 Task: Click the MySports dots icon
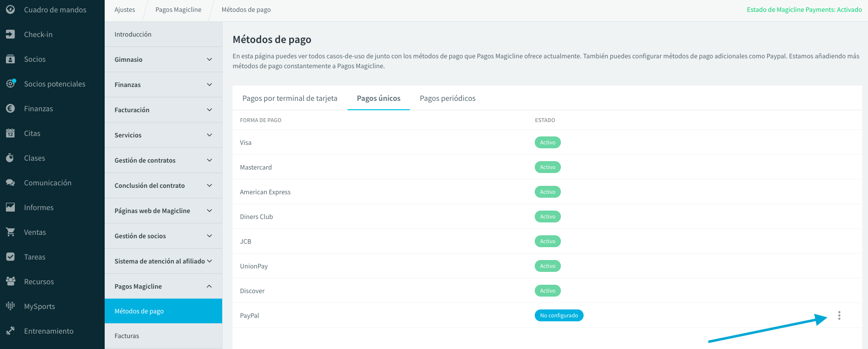[10, 306]
